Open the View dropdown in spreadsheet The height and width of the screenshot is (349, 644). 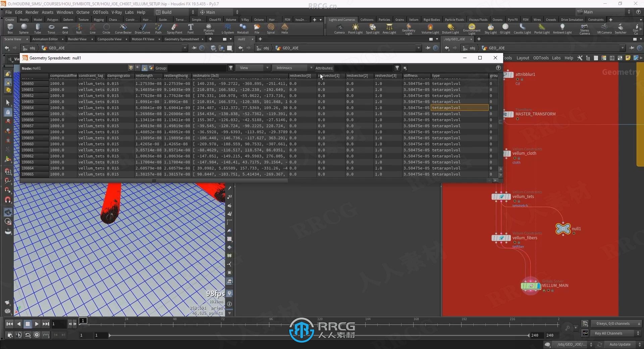point(253,68)
